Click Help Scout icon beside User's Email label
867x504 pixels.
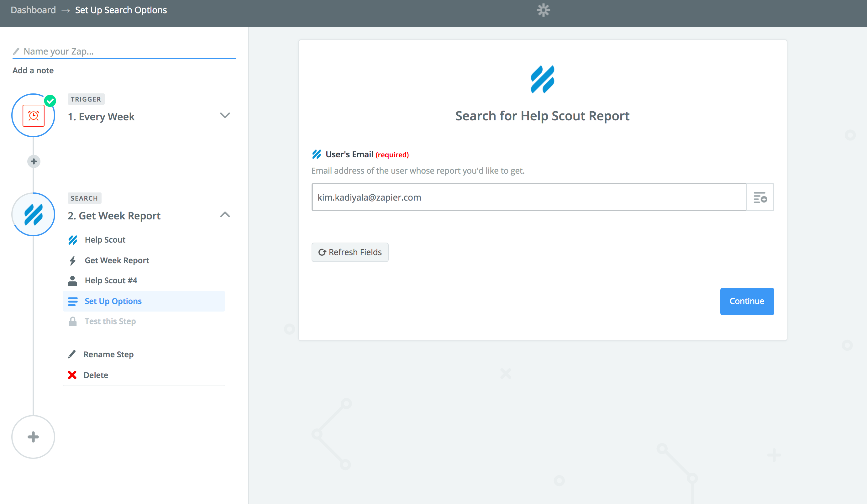pos(317,154)
